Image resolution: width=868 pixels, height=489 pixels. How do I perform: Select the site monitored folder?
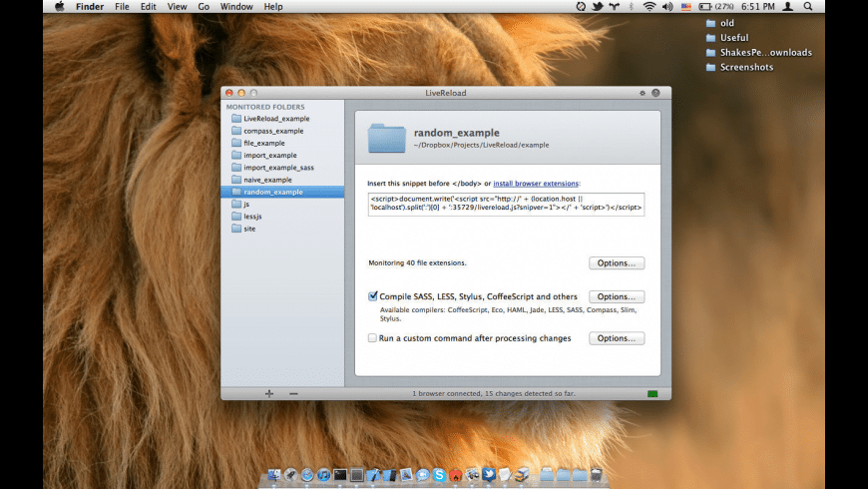(282, 229)
